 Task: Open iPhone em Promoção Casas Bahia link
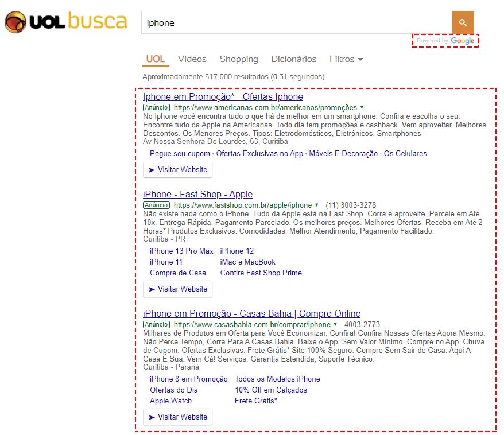pyautogui.click(x=251, y=313)
